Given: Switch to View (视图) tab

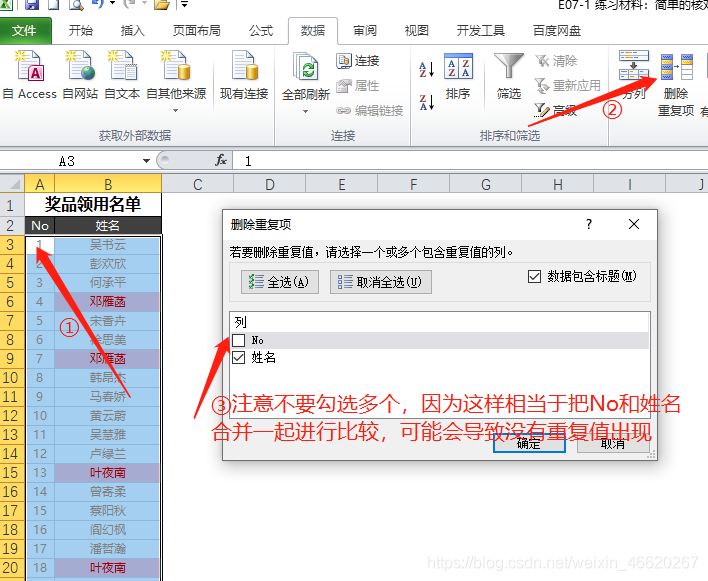Looking at the screenshot, I should (x=416, y=31).
